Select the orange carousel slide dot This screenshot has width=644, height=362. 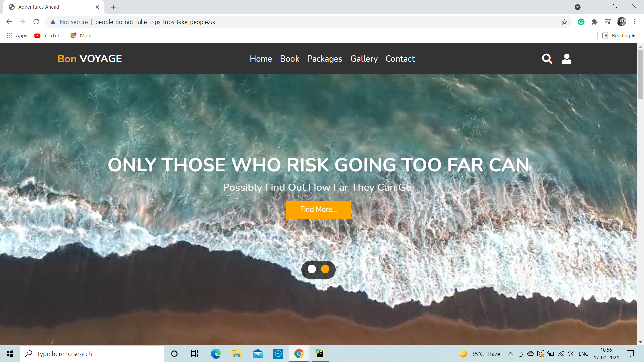click(x=325, y=269)
